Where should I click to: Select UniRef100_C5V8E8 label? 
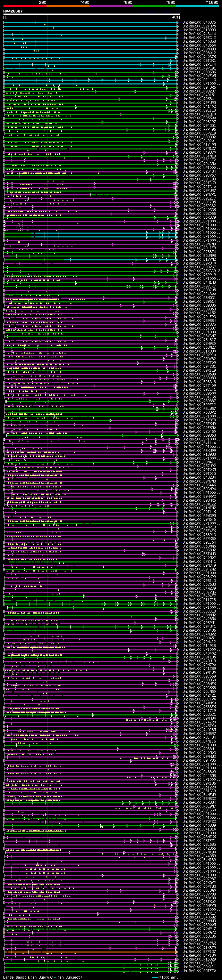[x=199, y=420]
